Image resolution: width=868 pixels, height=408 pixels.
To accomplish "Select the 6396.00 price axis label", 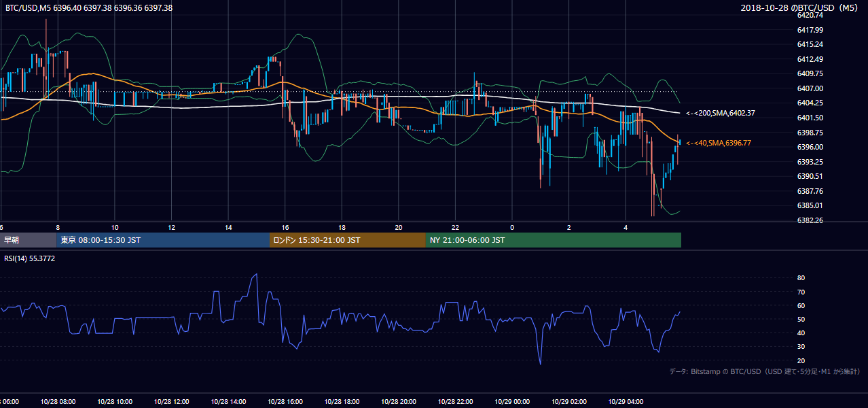I will click(810, 147).
